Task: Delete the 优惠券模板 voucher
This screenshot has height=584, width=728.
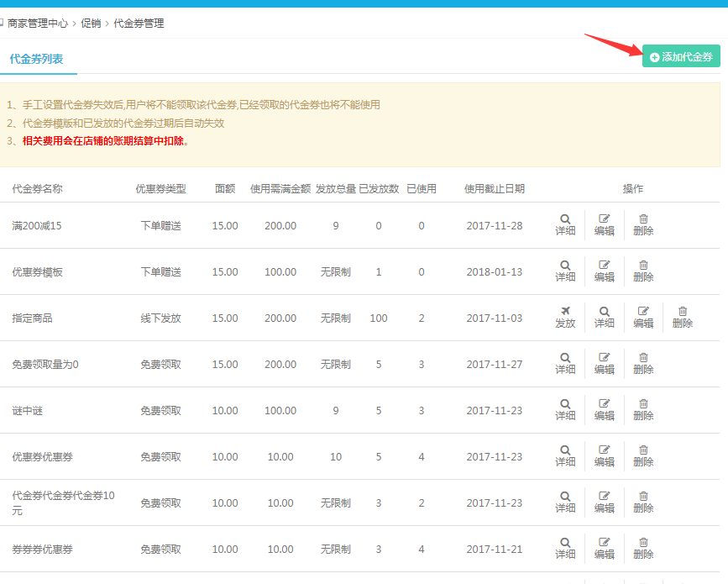Action: click(643, 271)
